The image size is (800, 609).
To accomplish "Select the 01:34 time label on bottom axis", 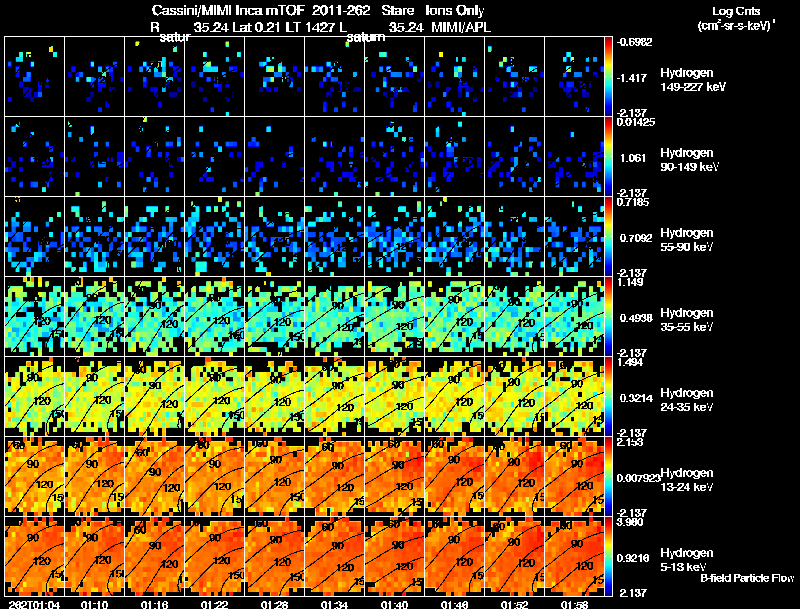I will 335,603.
